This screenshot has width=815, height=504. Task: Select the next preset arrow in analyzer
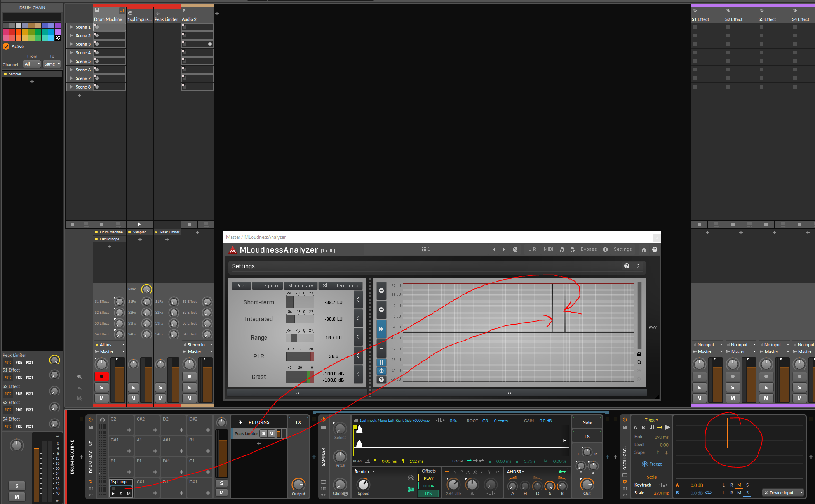point(504,250)
